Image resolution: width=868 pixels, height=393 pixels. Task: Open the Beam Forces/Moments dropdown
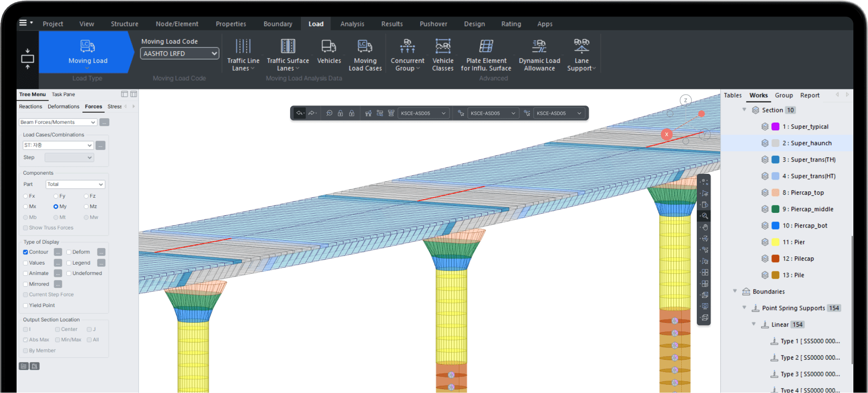click(x=58, y=122)
